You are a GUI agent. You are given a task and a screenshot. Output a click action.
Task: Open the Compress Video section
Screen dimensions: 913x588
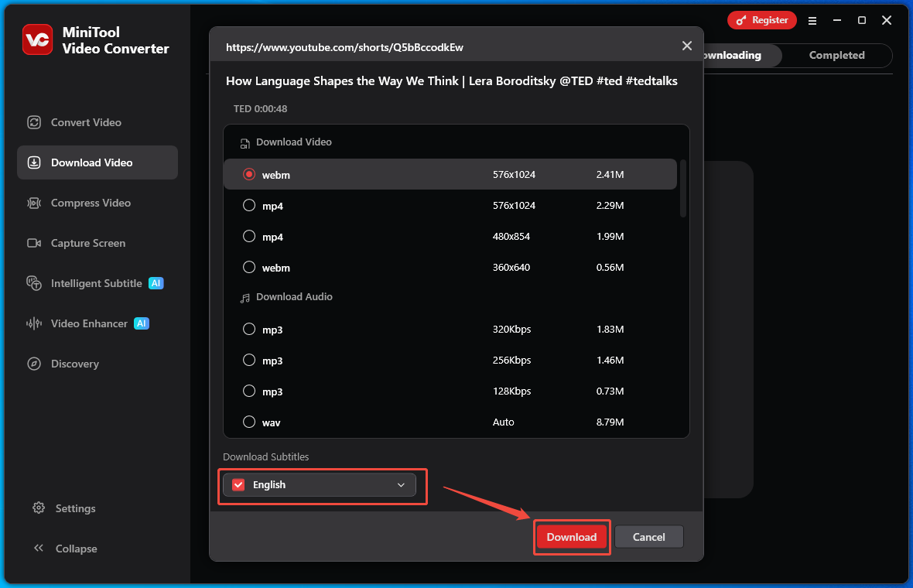[x=97, y=203]
